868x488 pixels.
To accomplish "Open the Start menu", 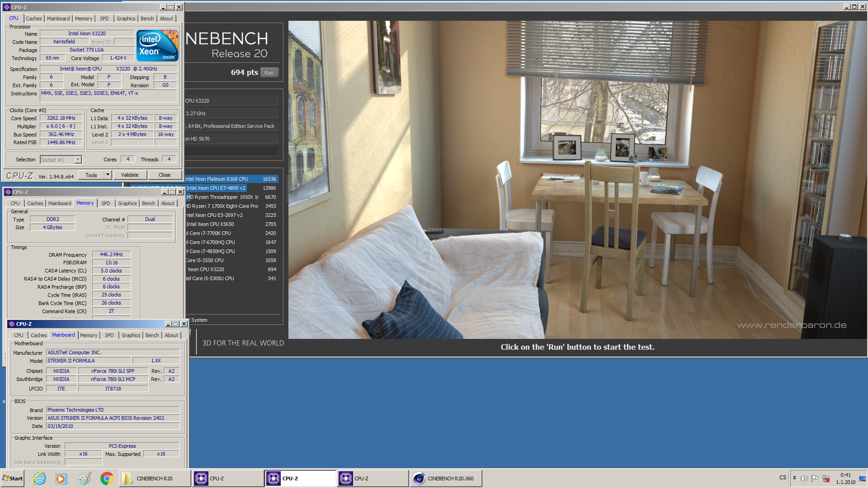I will [13, 479].
